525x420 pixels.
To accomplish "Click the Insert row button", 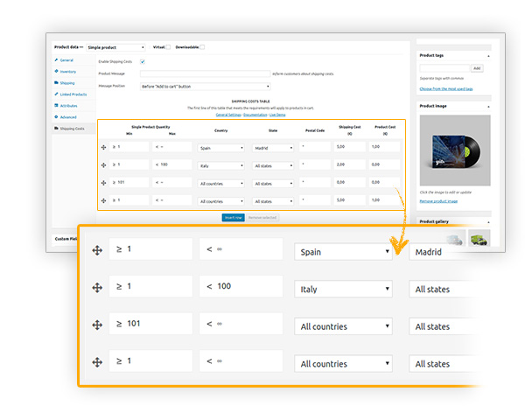I will 233,216.
